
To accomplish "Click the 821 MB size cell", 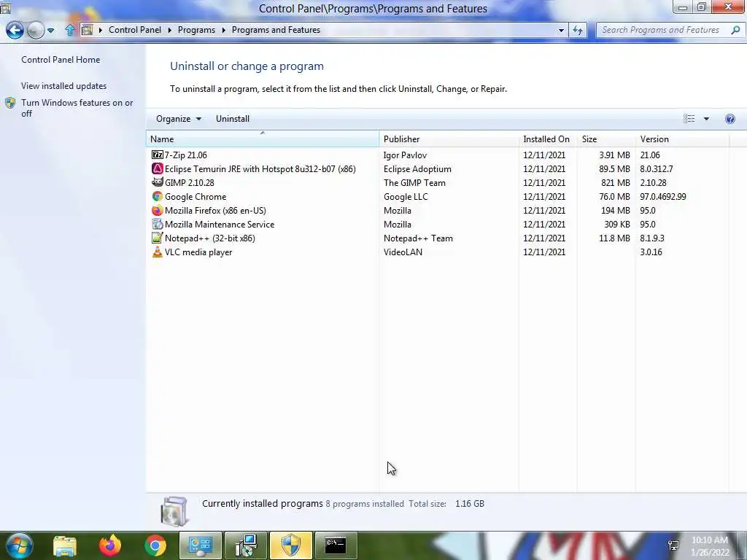I will point(616,182).
